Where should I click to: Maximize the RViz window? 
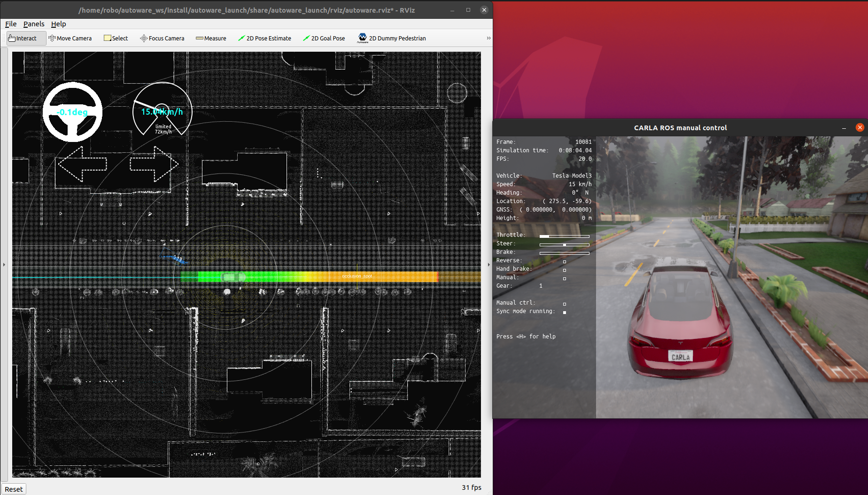click(468, 10)
